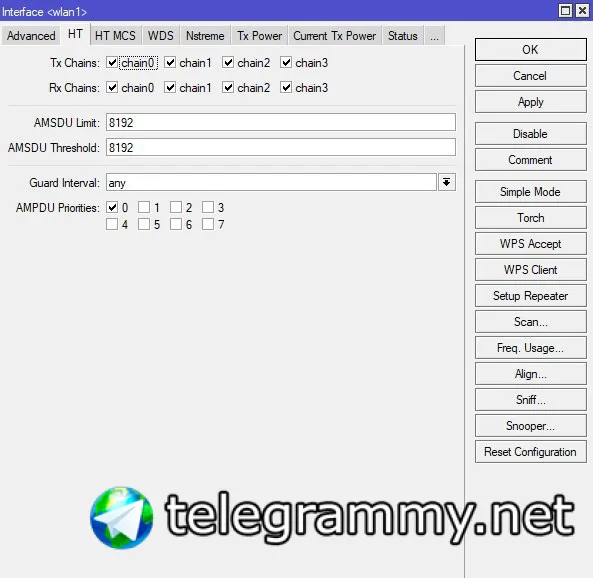Uncheck Tx Chains chain0 checkbox

pyautogui.click(x=112, y=62)
